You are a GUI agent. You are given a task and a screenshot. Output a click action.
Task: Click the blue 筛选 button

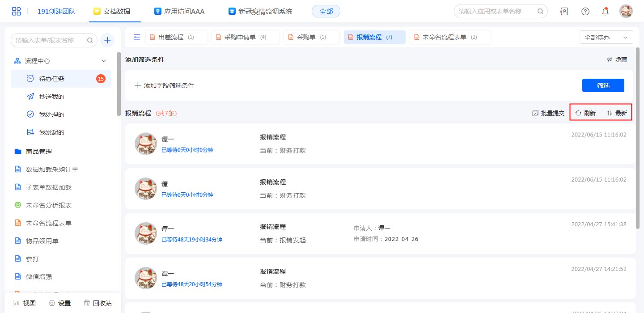pyautogui.click(x=603, y=85)
